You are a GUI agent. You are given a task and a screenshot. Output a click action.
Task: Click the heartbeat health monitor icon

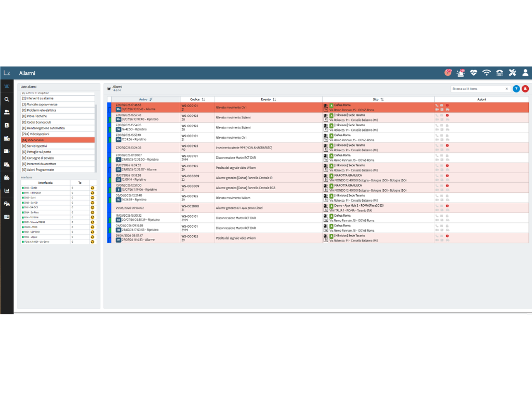474,73
